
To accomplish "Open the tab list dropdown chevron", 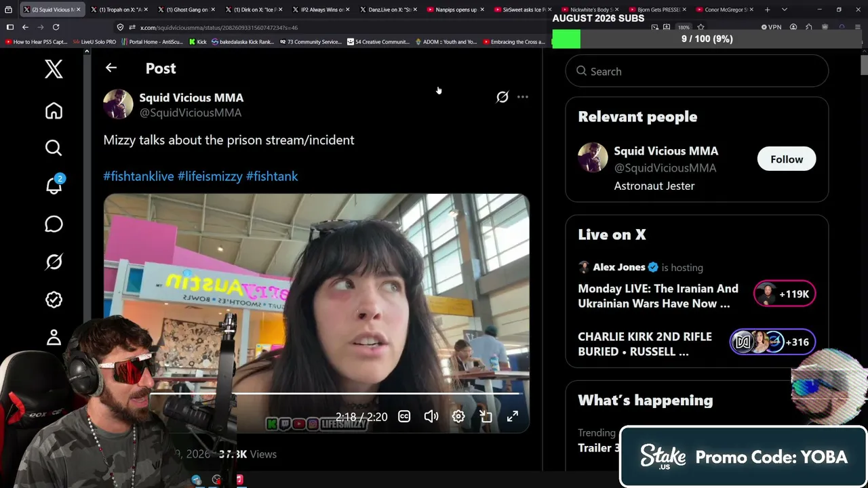I will tap(785, 9).
